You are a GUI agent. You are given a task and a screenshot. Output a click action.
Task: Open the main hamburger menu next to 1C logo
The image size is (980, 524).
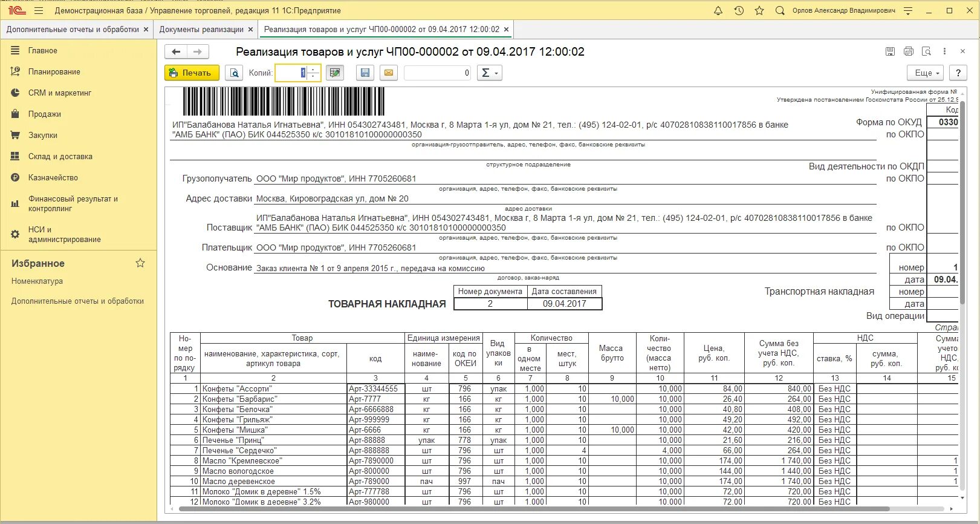point(39,10)
